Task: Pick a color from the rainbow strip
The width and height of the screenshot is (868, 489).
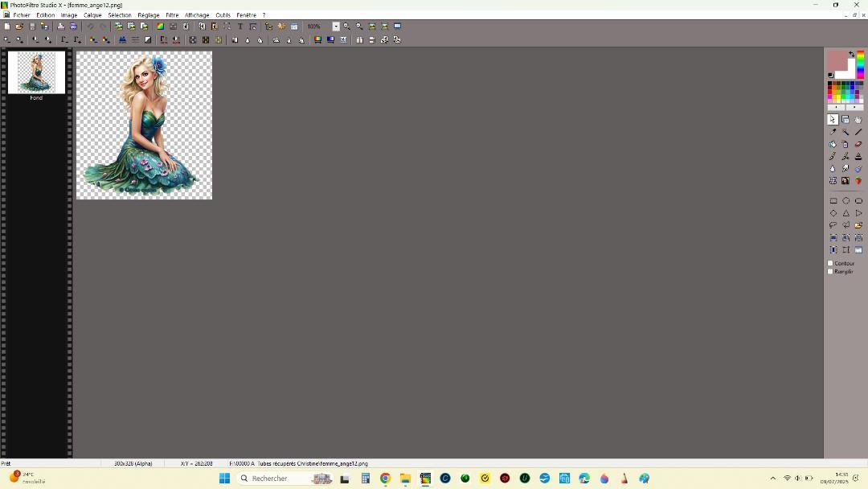Action: [860, 65]
